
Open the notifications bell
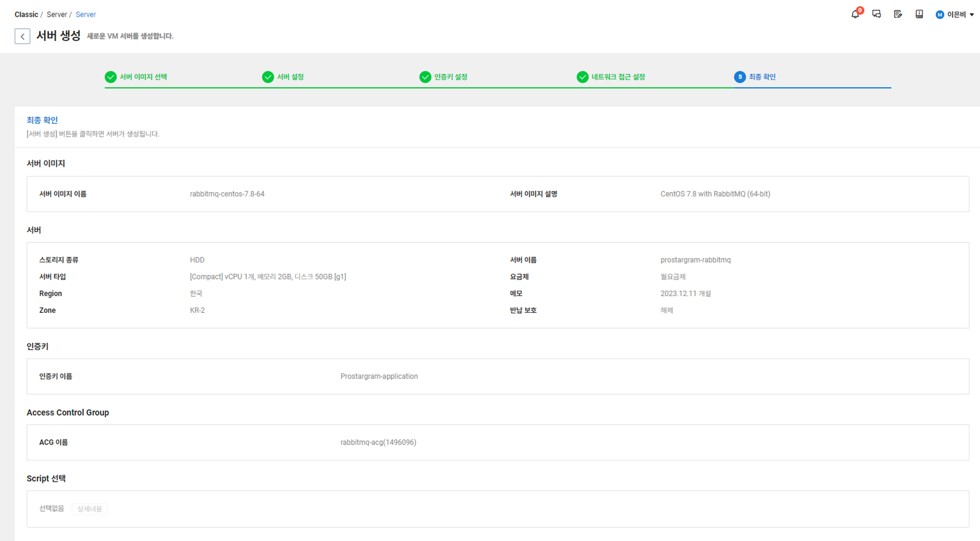pos(855,15)
